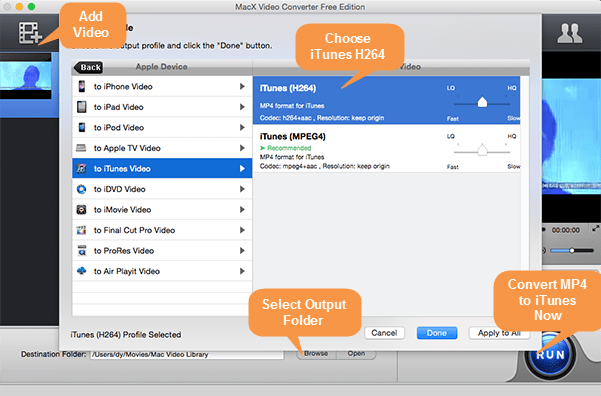Click the iMovie star icon
Viewport: 601px width, 396px height.
pyautogui.click(x=81, y=209)
